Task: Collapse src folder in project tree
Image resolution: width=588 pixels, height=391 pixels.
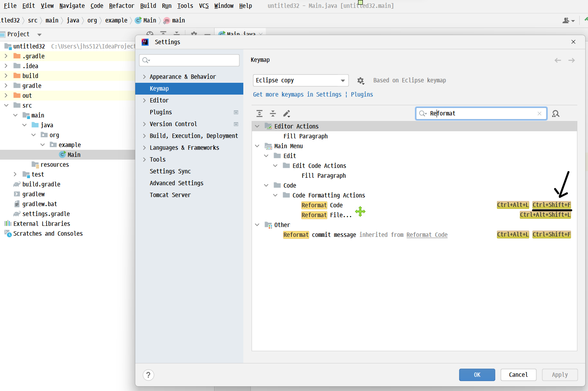Action: (6, 105)
